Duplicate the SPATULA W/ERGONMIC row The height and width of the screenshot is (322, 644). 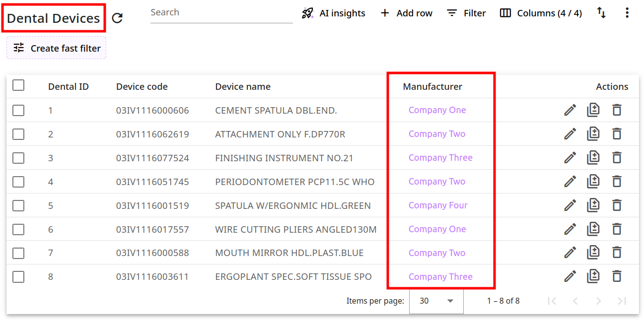[593, 205]
